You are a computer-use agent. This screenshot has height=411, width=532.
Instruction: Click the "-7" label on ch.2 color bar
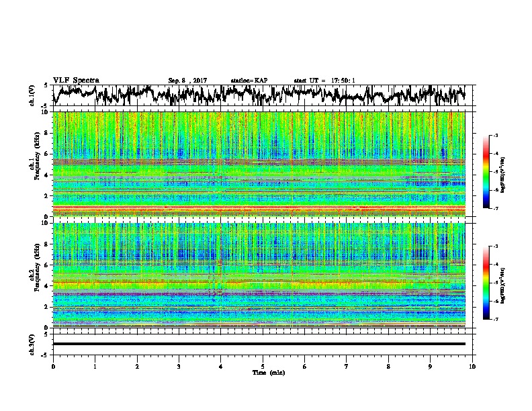[x=495, y=320]
